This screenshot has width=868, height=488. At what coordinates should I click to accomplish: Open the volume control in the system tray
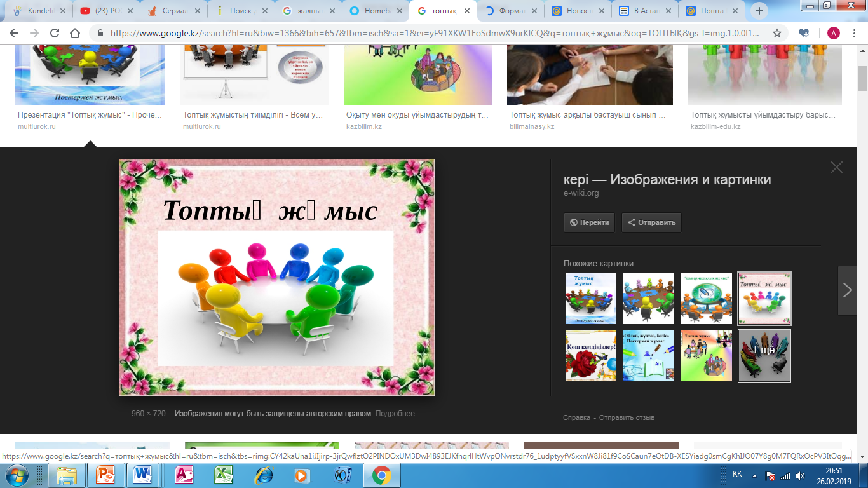(x=800, y=475)
